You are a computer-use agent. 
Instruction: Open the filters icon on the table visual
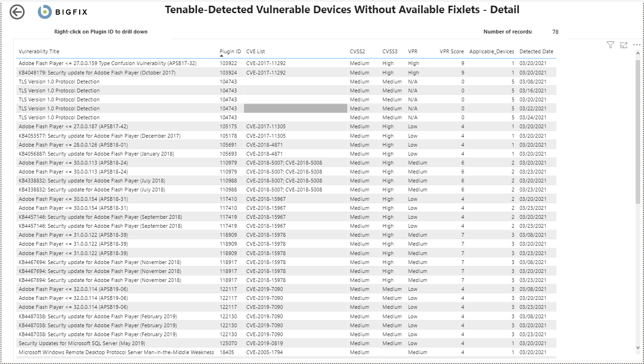coord(611,45)
